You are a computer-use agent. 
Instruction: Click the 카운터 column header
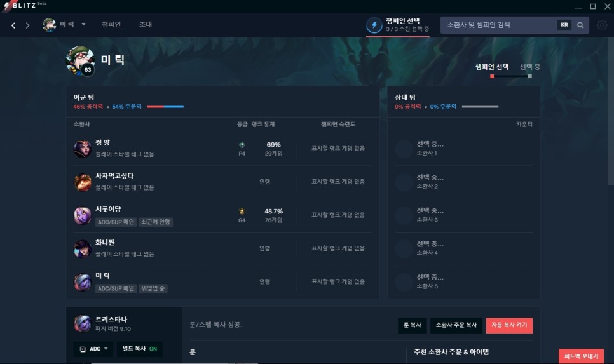[524, 124]
